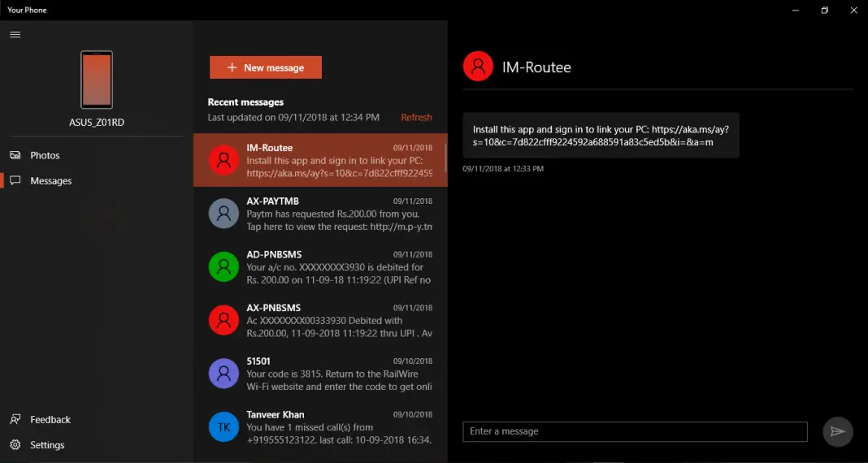
Task: Select the 51501 RailWire code message
Action: pyautogui.click(x=339, y=374)
